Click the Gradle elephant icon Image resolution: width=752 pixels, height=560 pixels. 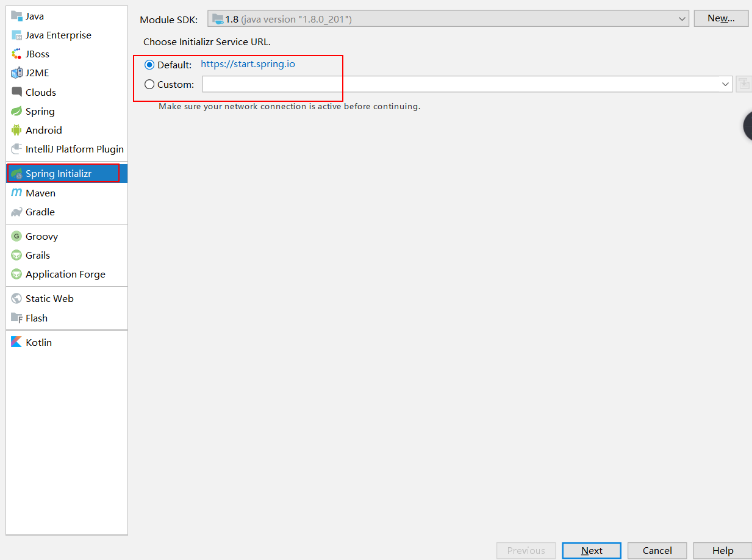tap(16, 212)
